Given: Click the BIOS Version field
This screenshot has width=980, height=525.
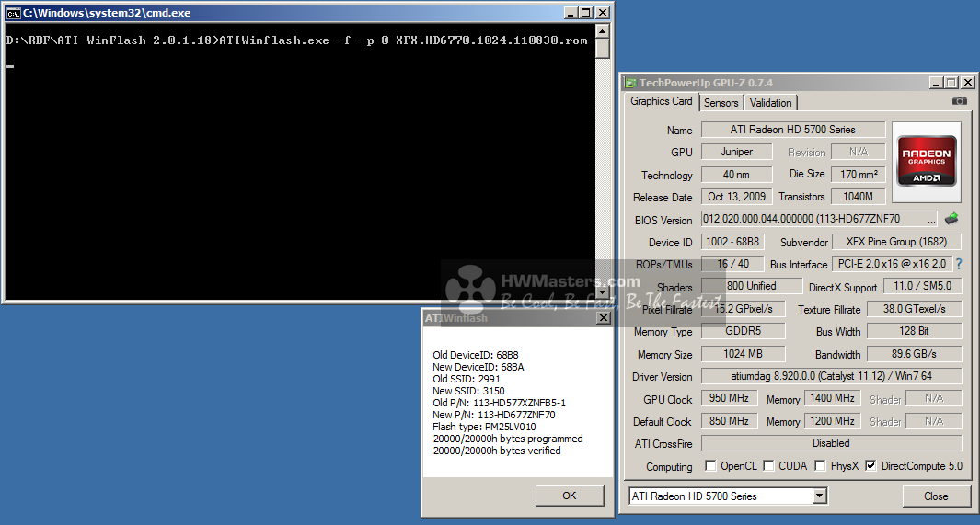Looking at the screenshot, I should coord(819,219).
